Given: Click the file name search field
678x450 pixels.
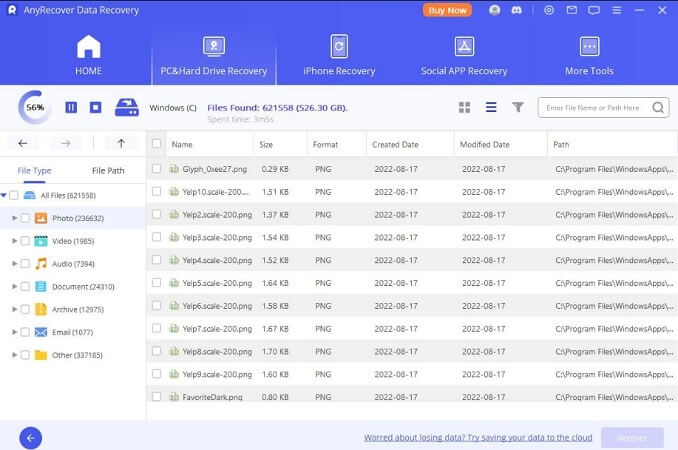Looking at the screenshot, I should click(594, 107).
